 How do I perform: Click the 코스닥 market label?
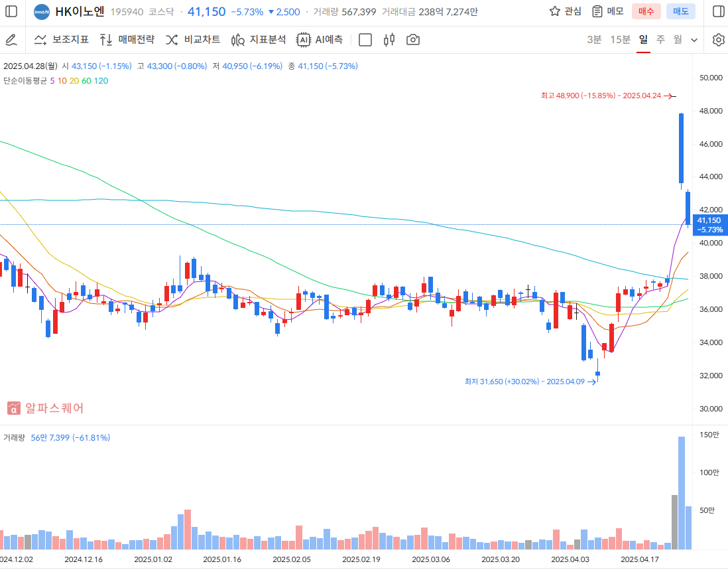pos(161,12)
